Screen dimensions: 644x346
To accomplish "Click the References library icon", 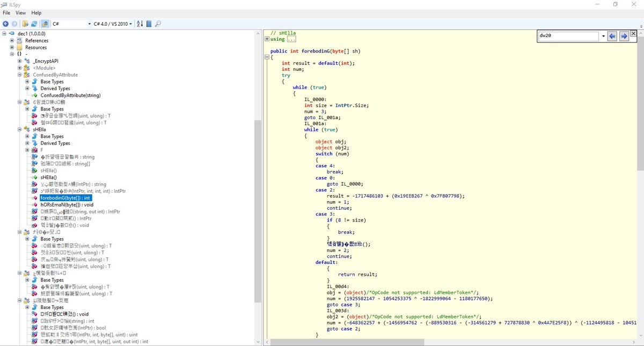I will [x=20, y=41].
